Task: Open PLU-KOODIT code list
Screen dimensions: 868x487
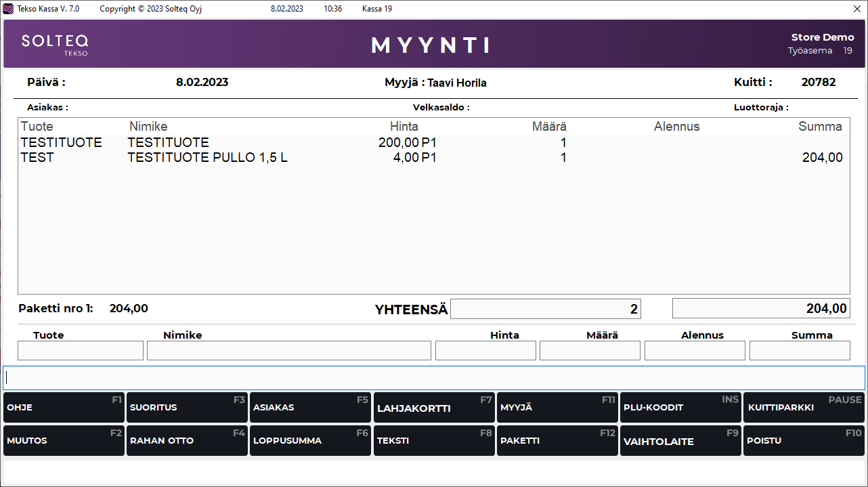Action: point(680,408)
